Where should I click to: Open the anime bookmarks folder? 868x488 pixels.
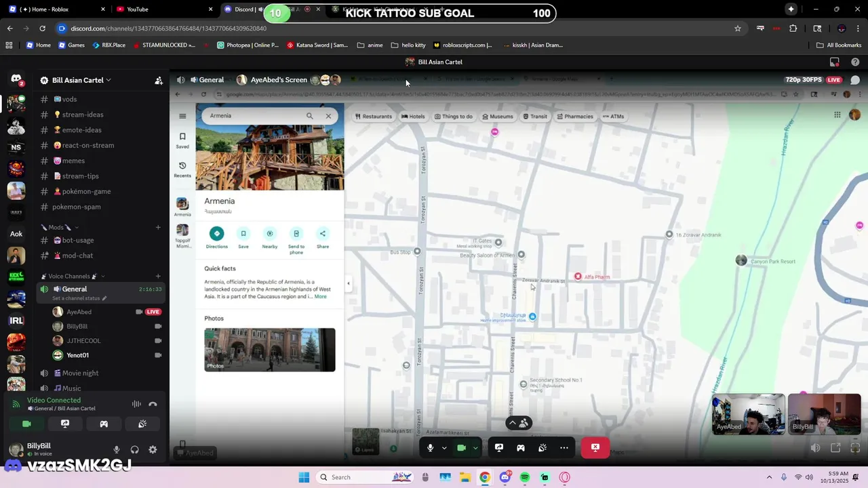(x=370, y=45)
